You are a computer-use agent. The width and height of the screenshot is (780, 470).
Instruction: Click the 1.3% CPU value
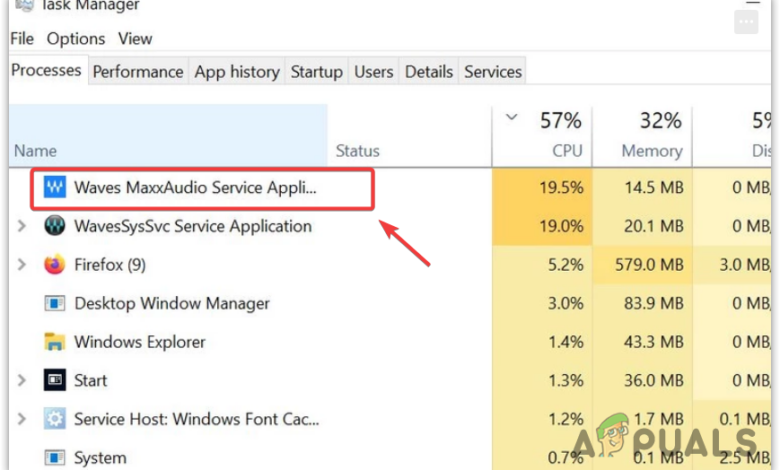pos(566,380)
